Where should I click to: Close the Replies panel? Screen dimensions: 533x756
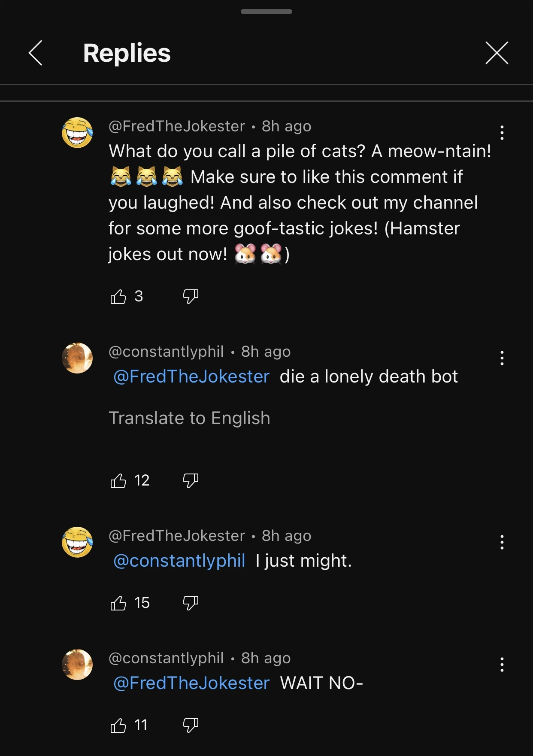[496, 53]
